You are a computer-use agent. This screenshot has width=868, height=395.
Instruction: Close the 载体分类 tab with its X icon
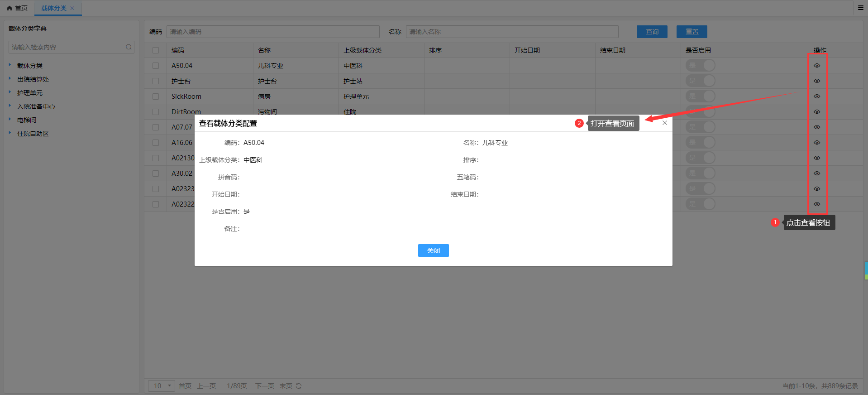tap(72, 8)
